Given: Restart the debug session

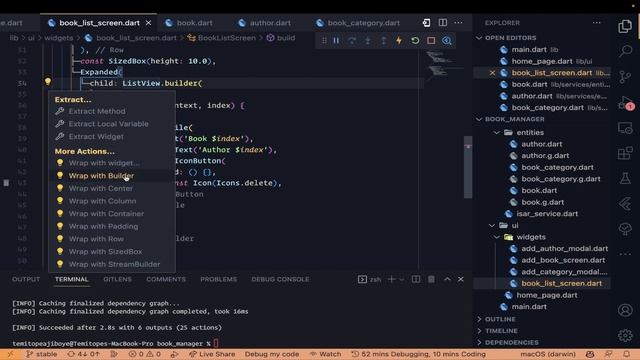Looking at the screenshot, I should click(x=415, y=40).
